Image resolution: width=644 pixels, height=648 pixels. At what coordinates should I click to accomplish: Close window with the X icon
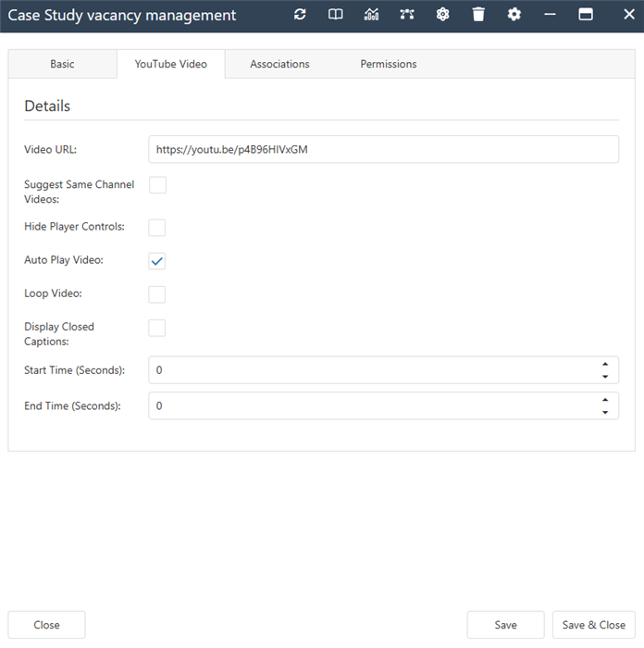[x=629, y=15]
